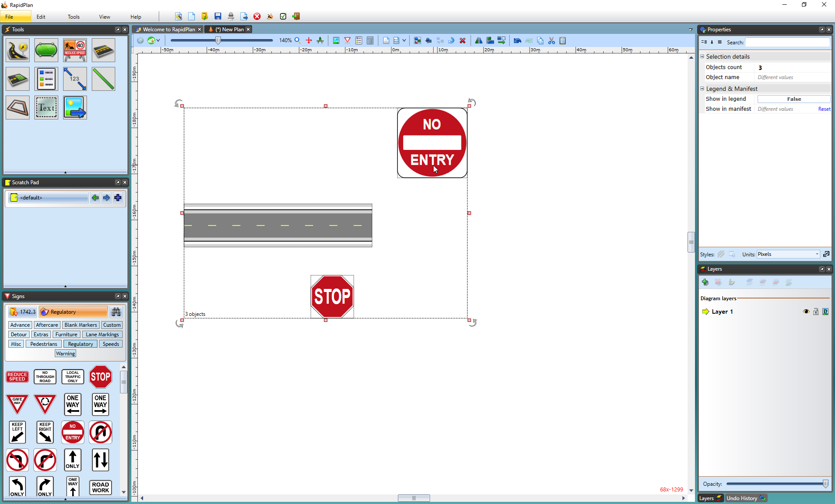Screen dimensions: 835x504
Task: Open the scratch pad <default> dropdown
Action: pyautogui.click(x=49, y=198)
